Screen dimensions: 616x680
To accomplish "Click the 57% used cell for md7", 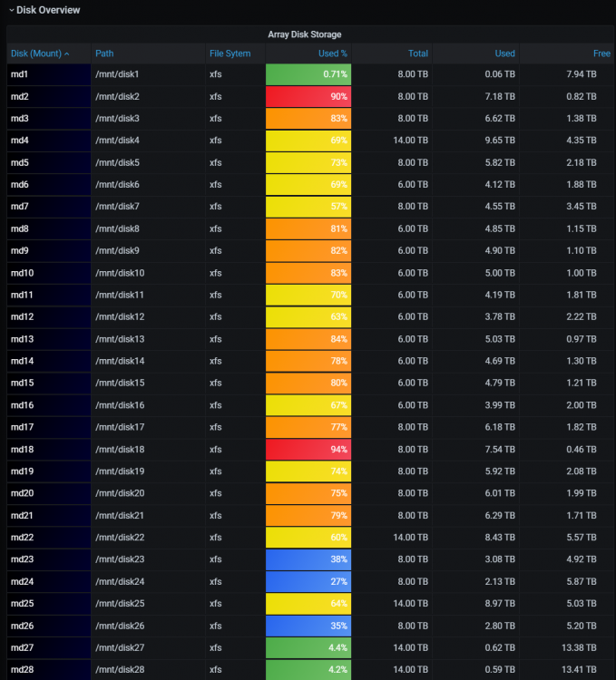I will coord(308,207).
